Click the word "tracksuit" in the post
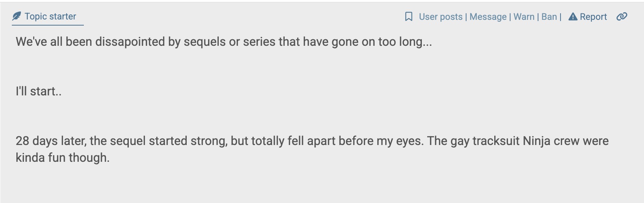 coord(496,141)
